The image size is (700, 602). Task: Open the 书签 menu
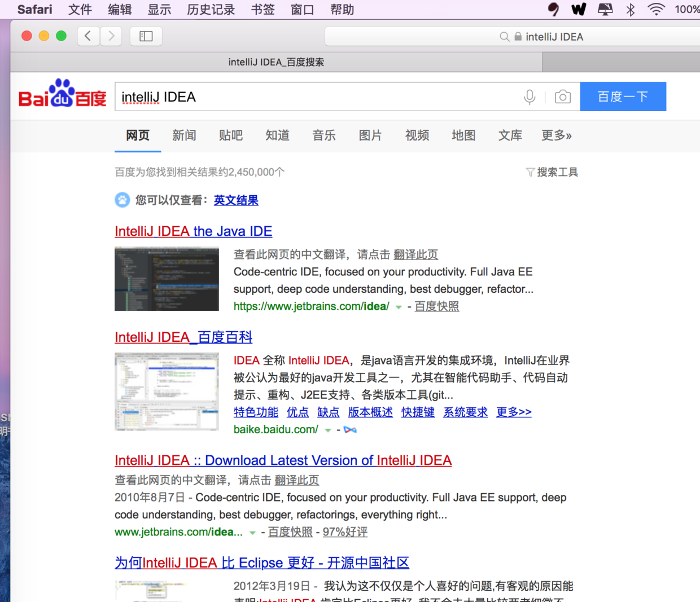(x=262, y=10)
